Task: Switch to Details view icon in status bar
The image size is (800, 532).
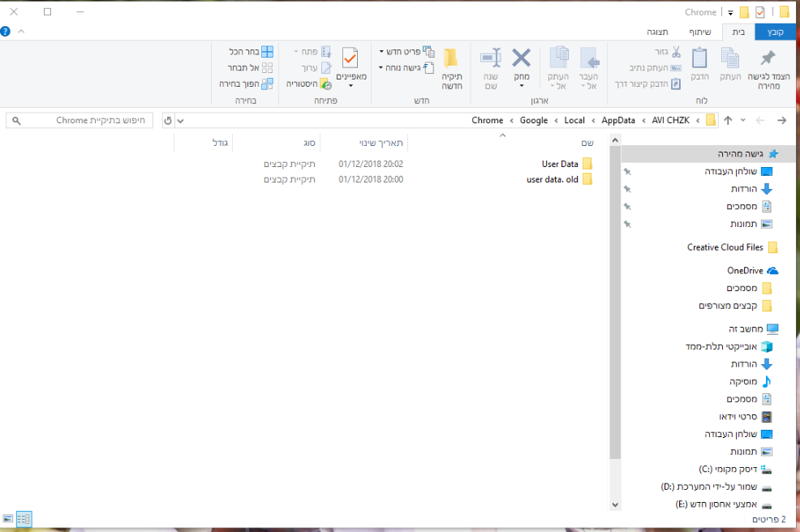Action: tap(24, 519)
